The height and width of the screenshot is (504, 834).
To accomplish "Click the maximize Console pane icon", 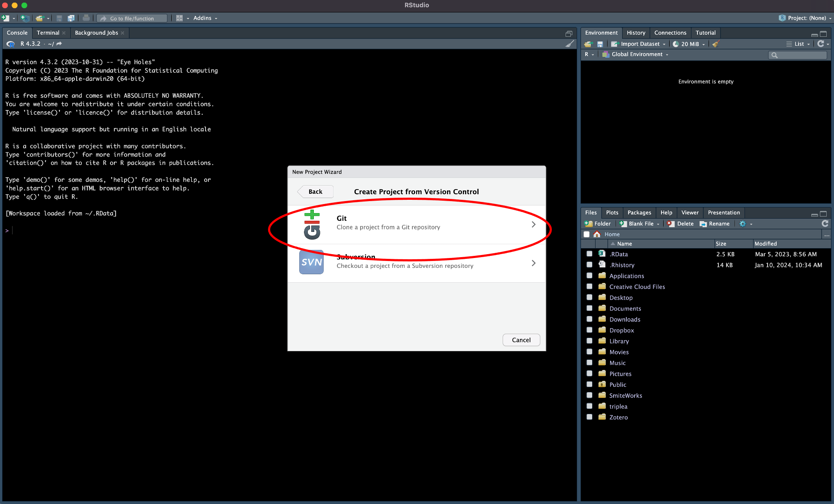I will [569, 33].
